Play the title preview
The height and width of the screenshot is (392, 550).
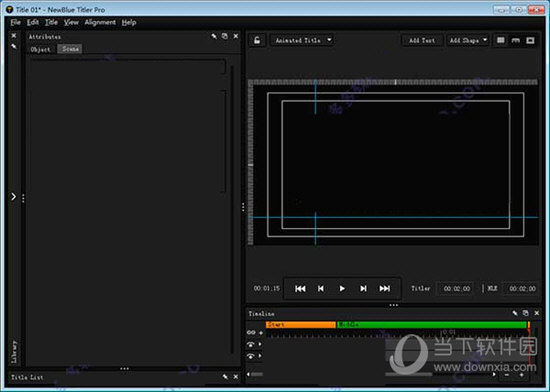pos(342,289)
